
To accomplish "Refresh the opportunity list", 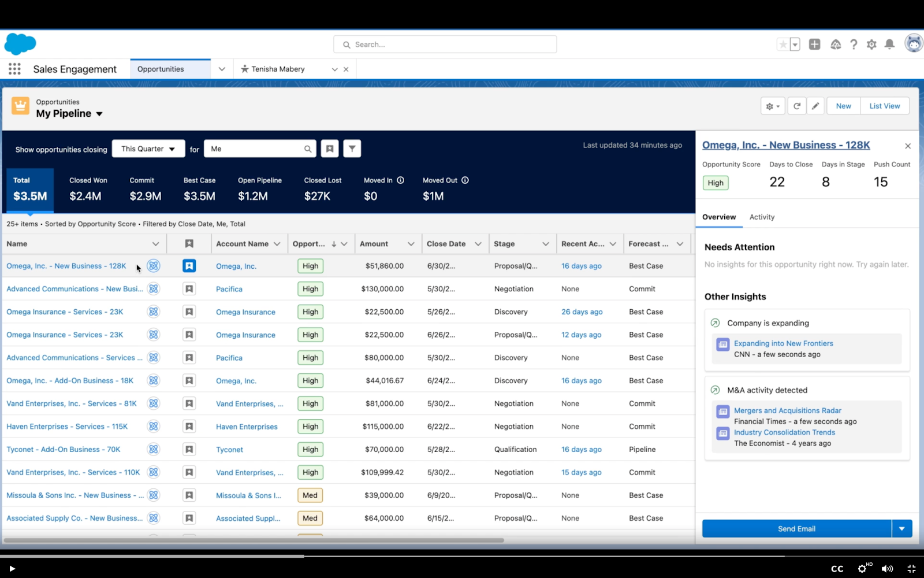I will tap(797, 106).
